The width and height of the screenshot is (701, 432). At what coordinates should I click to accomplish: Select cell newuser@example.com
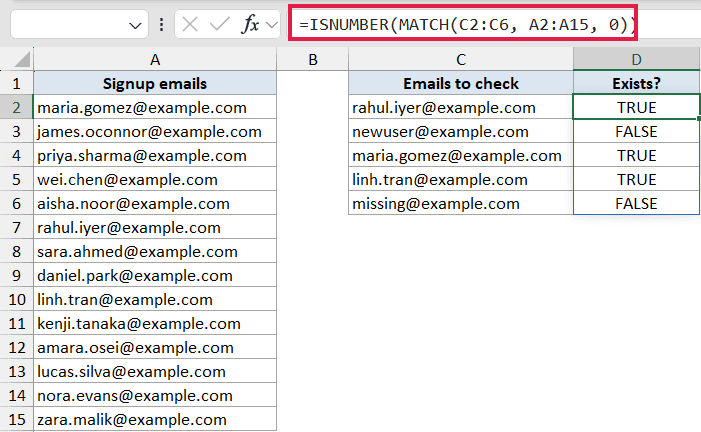461,131
